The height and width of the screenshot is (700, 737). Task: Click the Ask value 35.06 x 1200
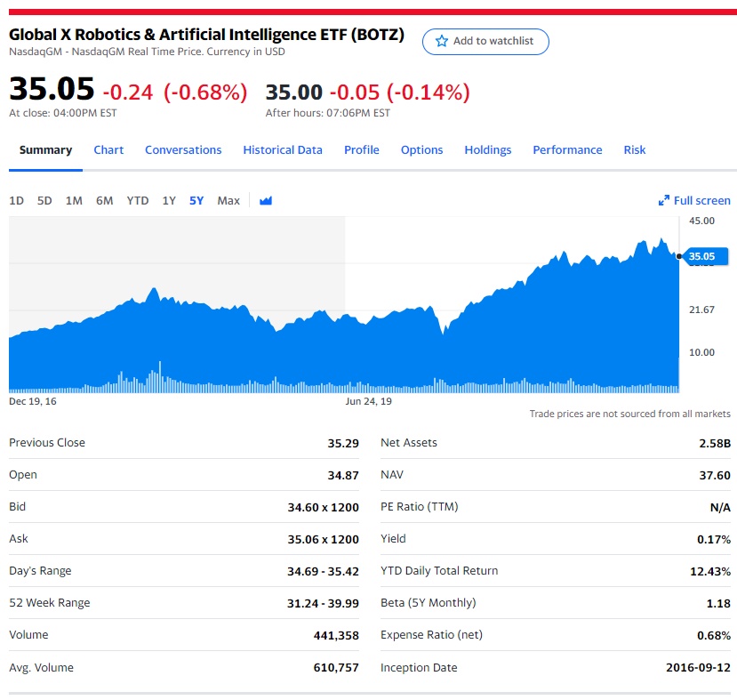(x=324, y=539)
